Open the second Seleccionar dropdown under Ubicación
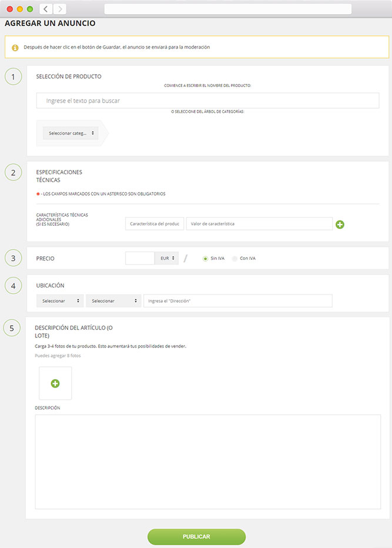The image size is (392, 548). 113,301
